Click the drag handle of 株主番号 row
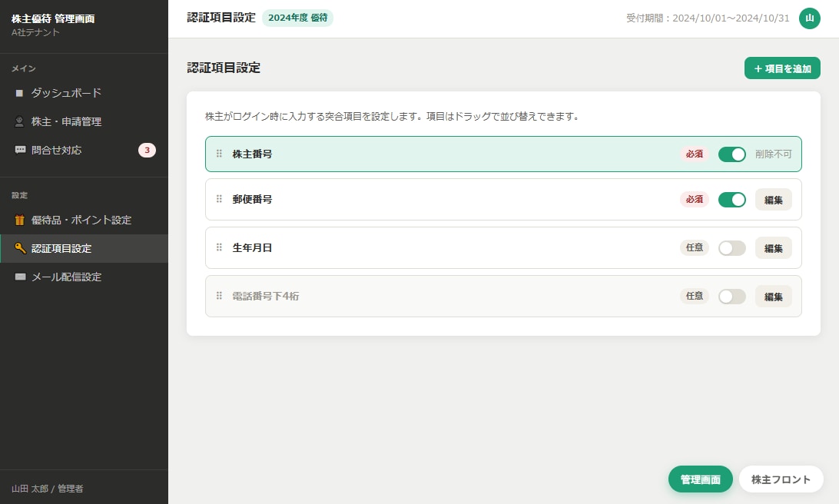 [x=219, y=154]
